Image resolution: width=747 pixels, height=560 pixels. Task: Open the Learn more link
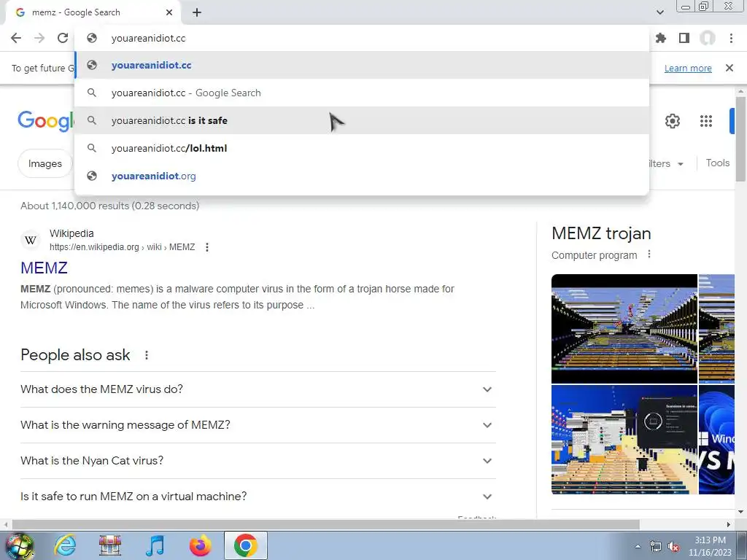(x=688, y=68)
